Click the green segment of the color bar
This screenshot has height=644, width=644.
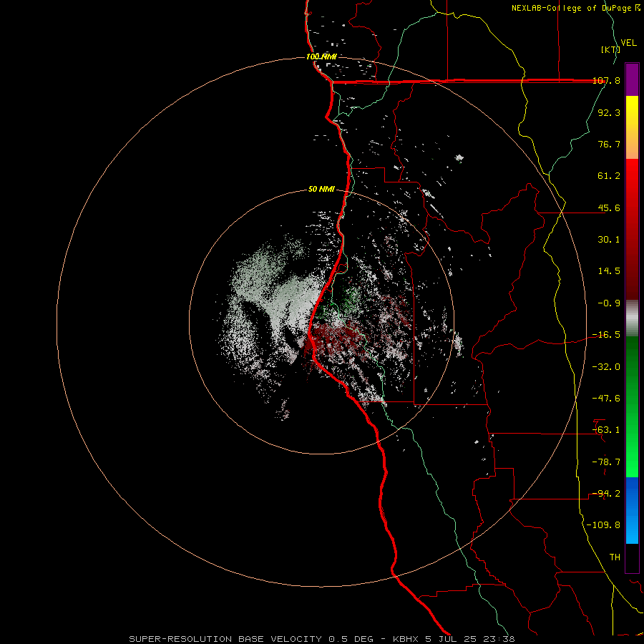(632, 406)
